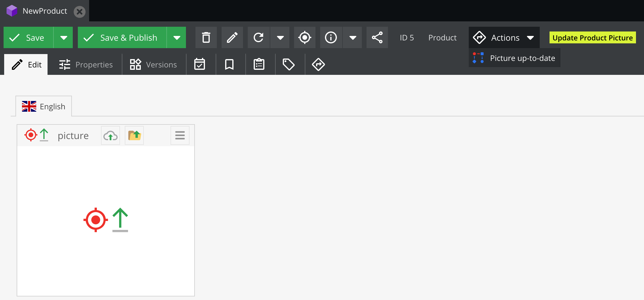The width and height of the screenshot is (644, 300).
Task: Click the rename pencil icon in toolbar
Action: pyautogui.click(x=232, y=38)
